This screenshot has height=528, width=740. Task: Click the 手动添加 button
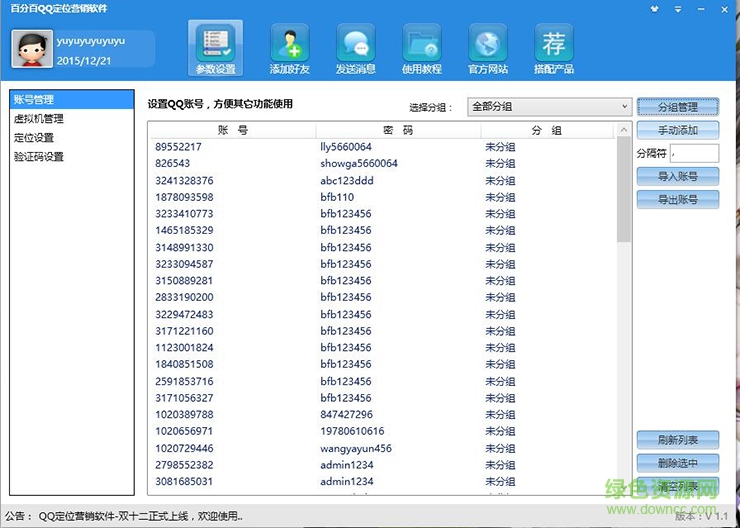pyautogui.click(x=678, y=130)
